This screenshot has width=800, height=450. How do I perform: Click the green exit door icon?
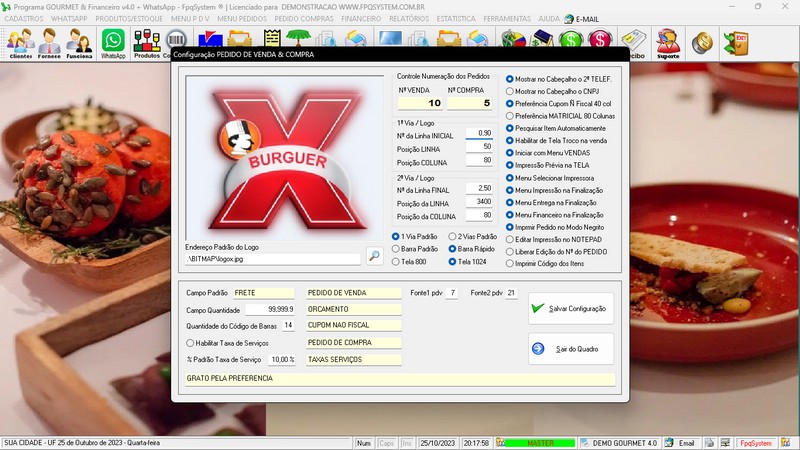pyautogui.click(x=736, y=43)
